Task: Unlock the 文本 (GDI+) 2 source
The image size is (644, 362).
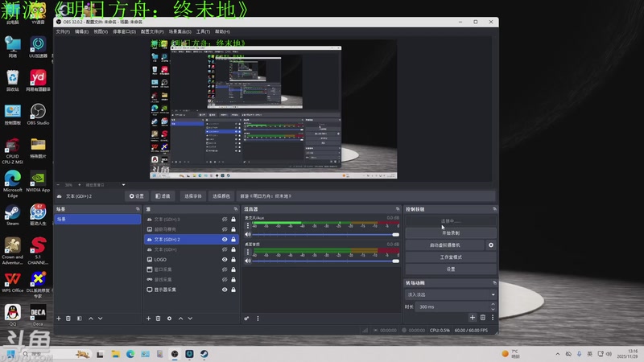Action: [x=233, y=239]
